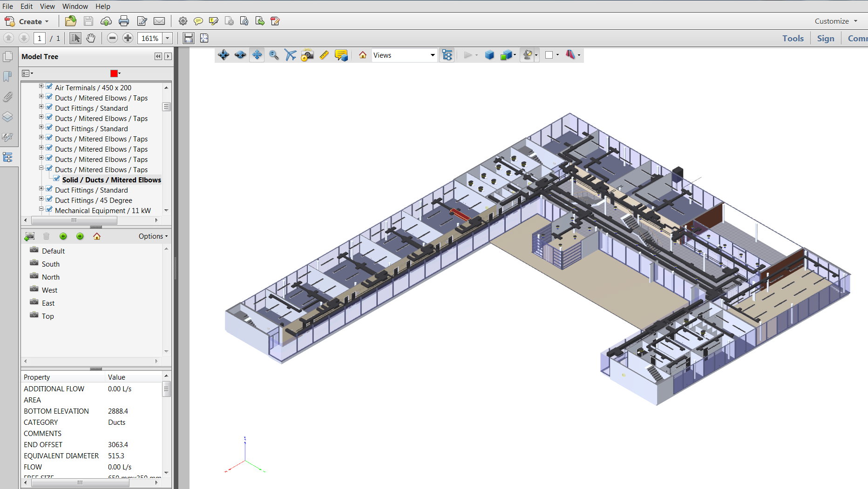Open the camera properties tool
868x489 pixels.
tap(307, 55)
